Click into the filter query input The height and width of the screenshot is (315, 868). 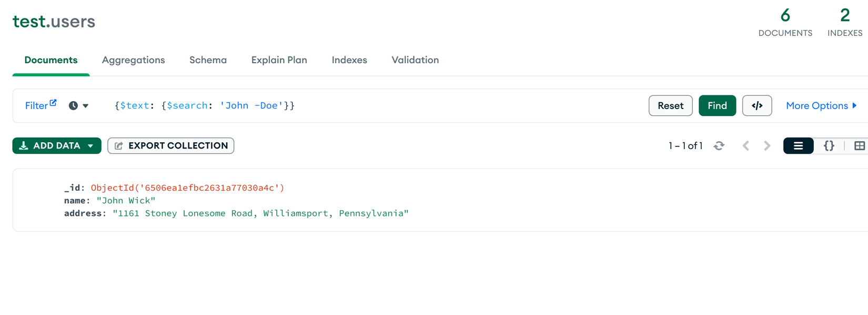(421, 106)
